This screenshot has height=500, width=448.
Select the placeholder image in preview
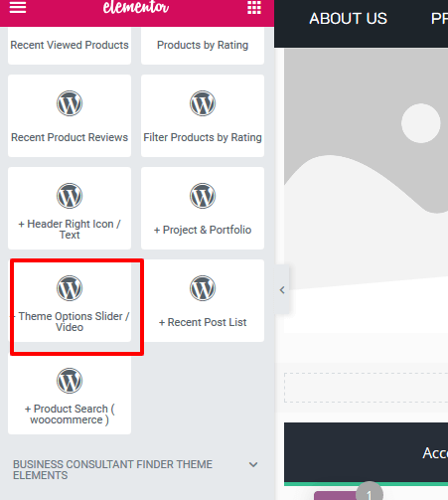point(366,191)
